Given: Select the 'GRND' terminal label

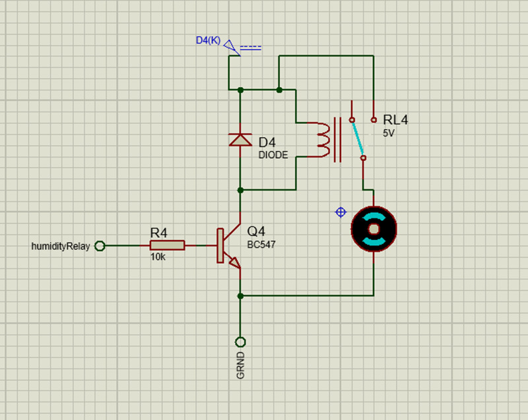Looking at the screenshot, I should click(240, 365).
